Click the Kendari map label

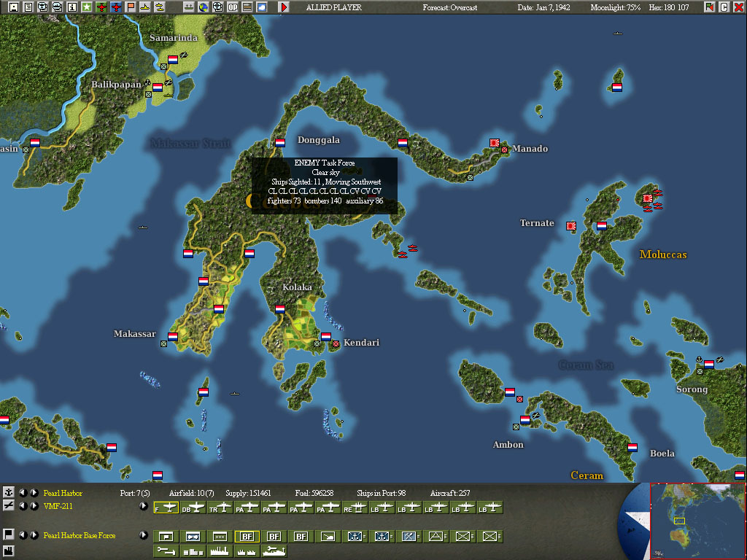[362, 343]
